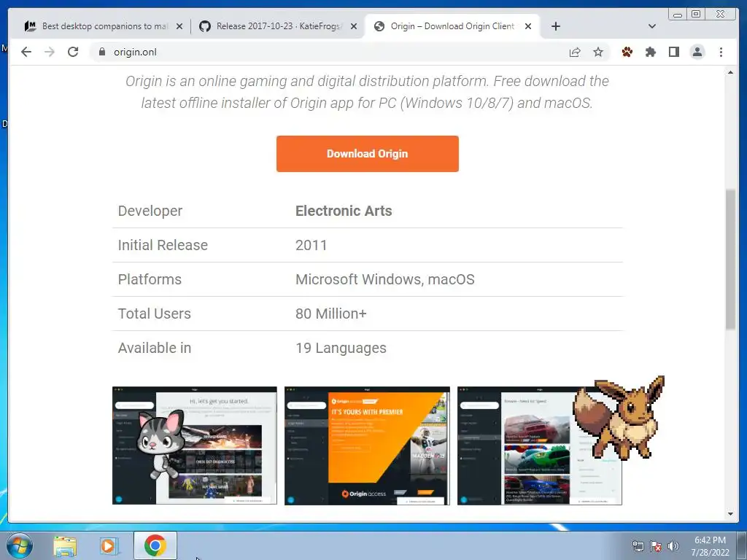Click the Developer row label
747x560 pixels.
click(x=150, y=211)
